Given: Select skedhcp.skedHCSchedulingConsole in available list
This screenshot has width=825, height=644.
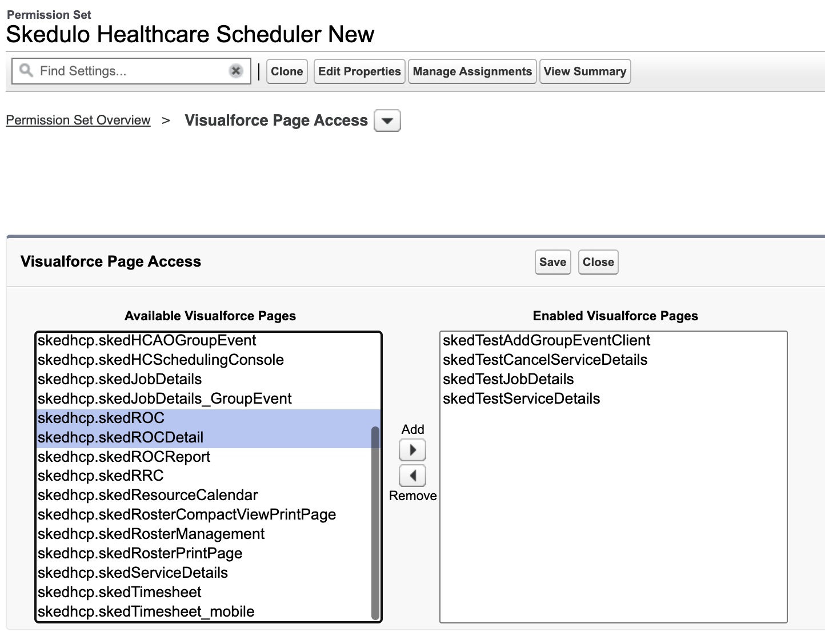Looking at the screenshot, I should [x=203, y=360].
